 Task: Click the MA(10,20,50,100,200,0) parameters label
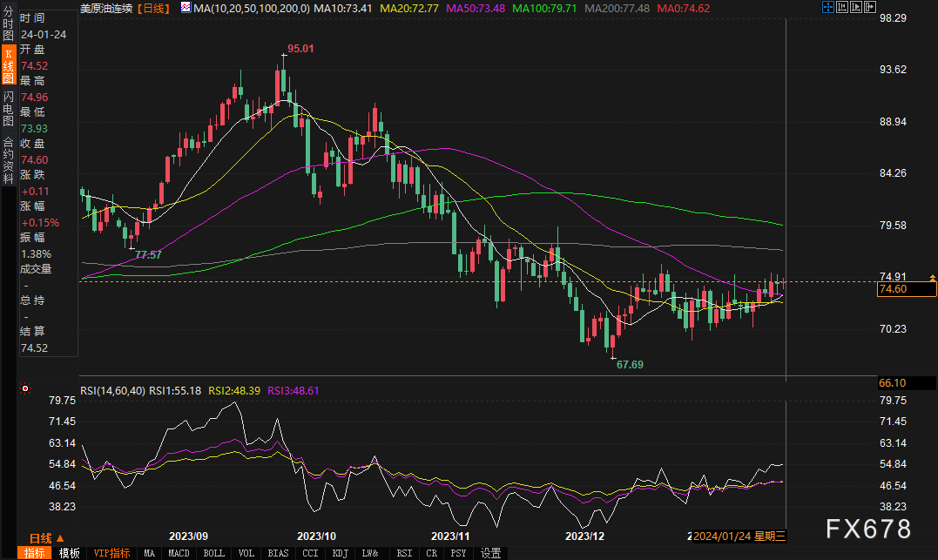click(x=252, y=9)
